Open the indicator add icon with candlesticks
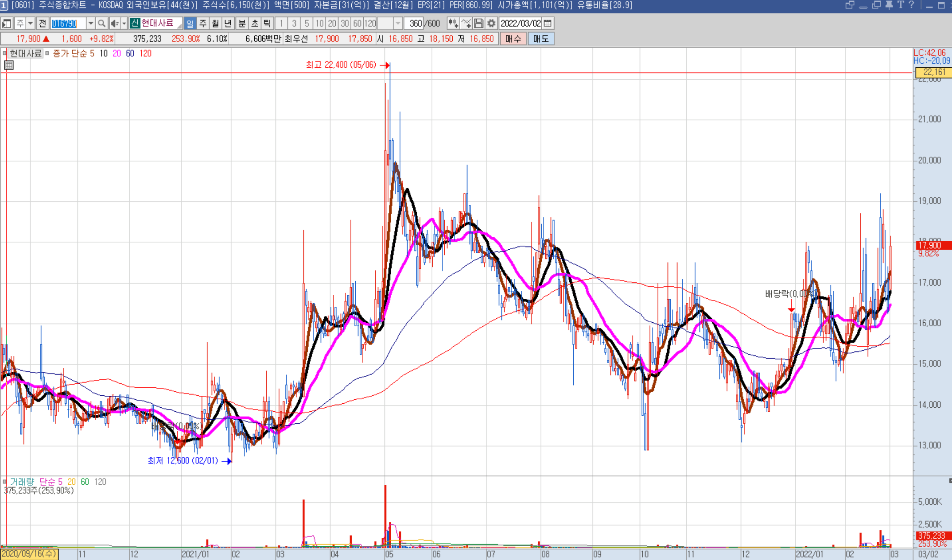 pyautogui.click(x=453, y=23)
